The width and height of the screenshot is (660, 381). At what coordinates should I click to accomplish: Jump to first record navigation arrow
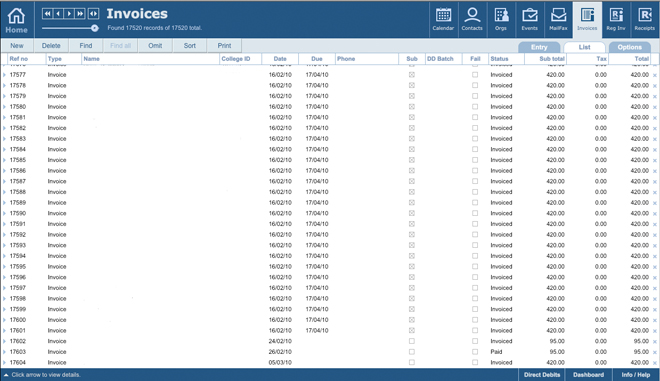coord(47,14)
